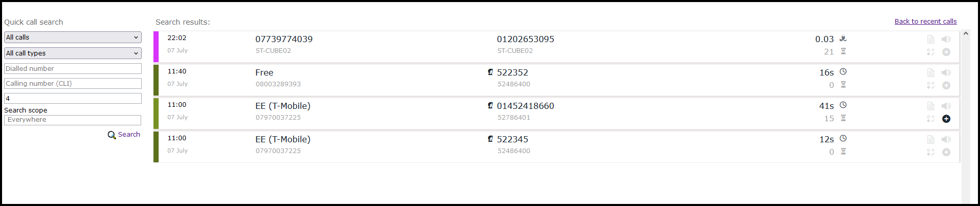Click the green colour bar on the 11:40 call

point(156,80)
